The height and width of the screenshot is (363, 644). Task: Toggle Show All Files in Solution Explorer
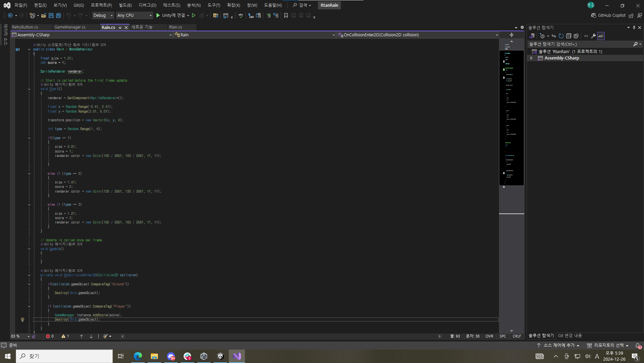(x=576, y=36)
